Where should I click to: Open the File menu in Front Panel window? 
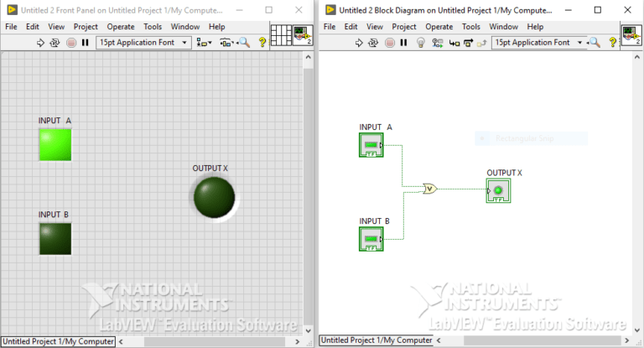(x=11, y=27)
